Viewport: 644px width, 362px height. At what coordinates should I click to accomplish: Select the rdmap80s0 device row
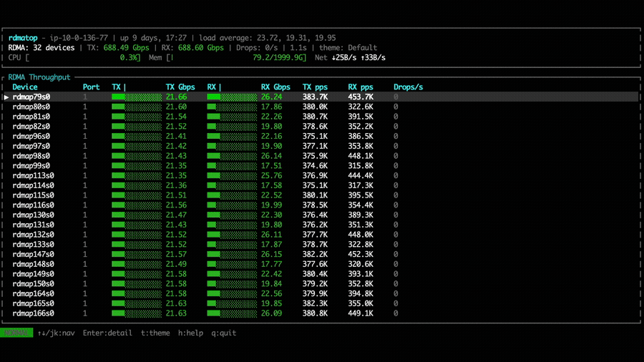pos(321,107)
